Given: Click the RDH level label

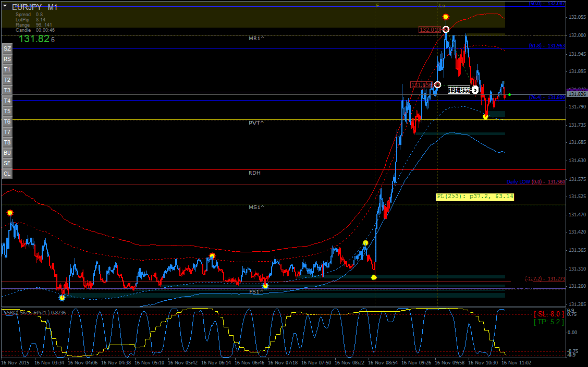Looking at the screenshot, I should tap(254, 173).
